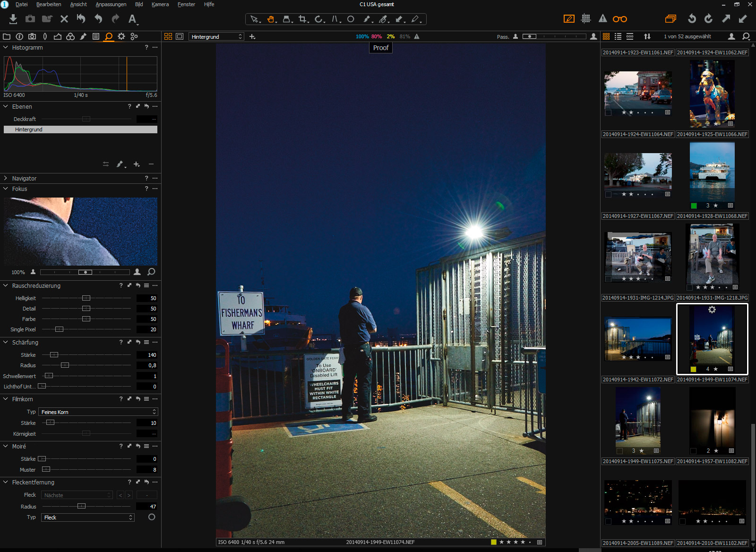
Task: Click the delete X icon in the toolbar
Action: (x=64, y=19)
